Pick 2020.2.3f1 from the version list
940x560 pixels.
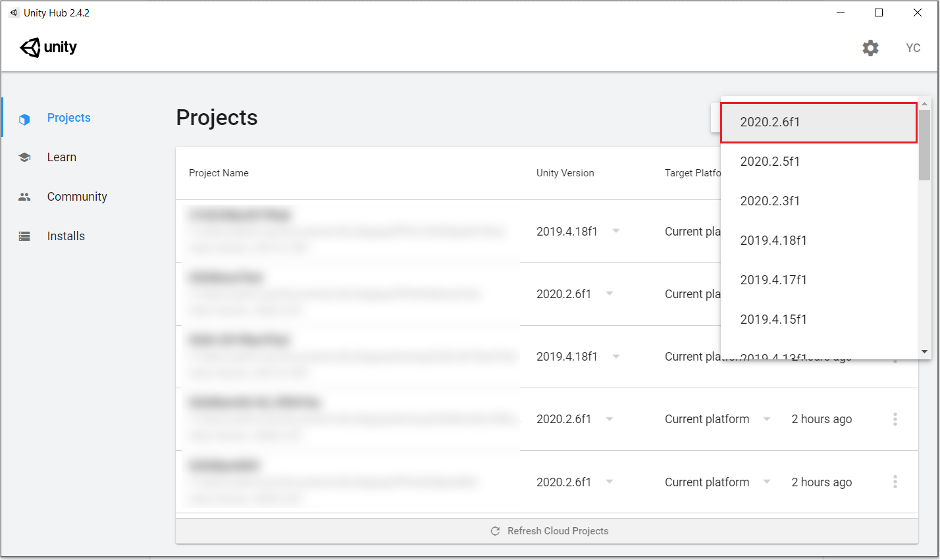[819, 201]
